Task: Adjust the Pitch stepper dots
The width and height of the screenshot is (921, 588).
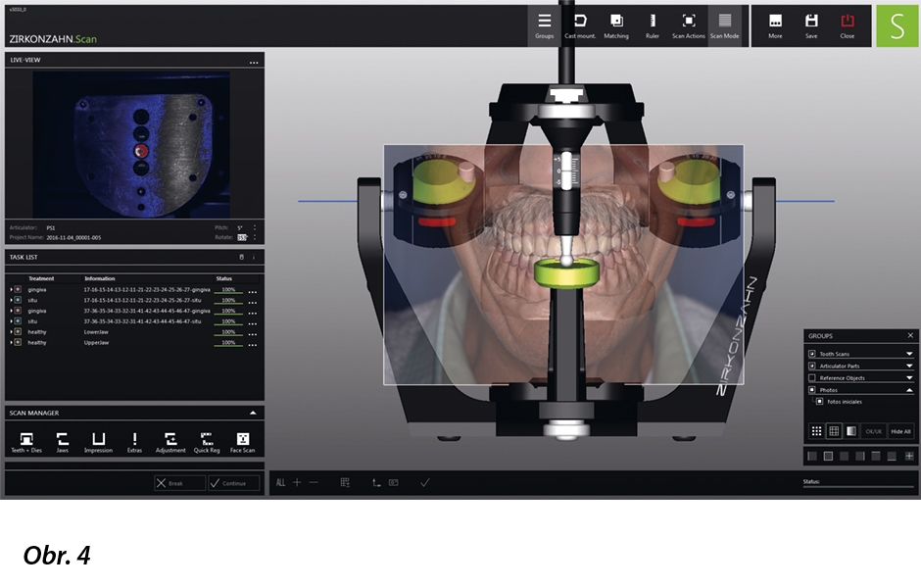Action: [x=255, y=227]
